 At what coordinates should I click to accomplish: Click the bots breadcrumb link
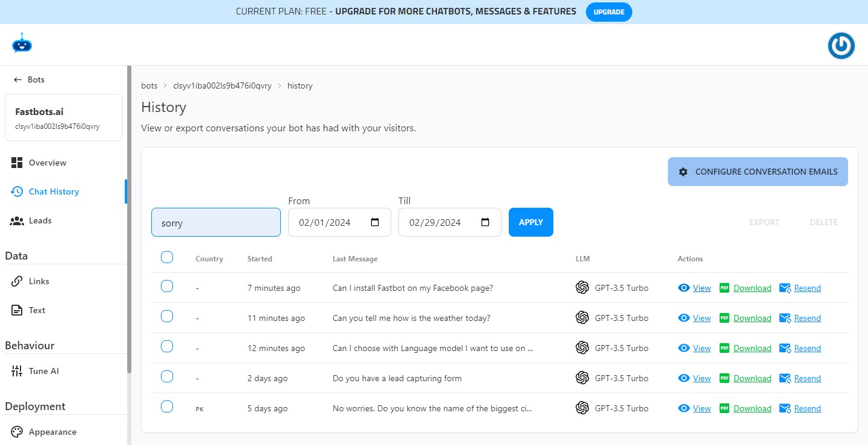(x=149, y=86)
